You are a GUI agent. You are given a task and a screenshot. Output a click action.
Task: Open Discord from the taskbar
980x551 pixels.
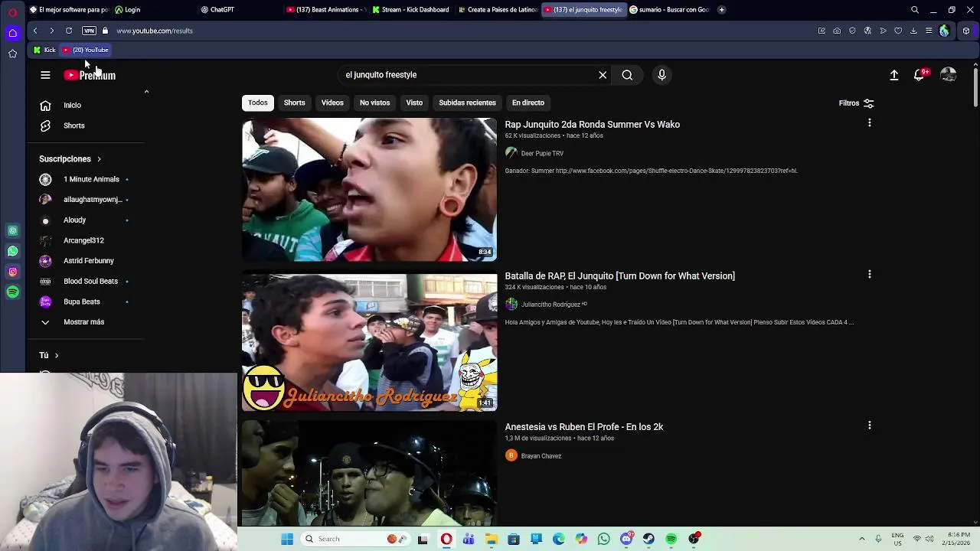pos(626,539)
